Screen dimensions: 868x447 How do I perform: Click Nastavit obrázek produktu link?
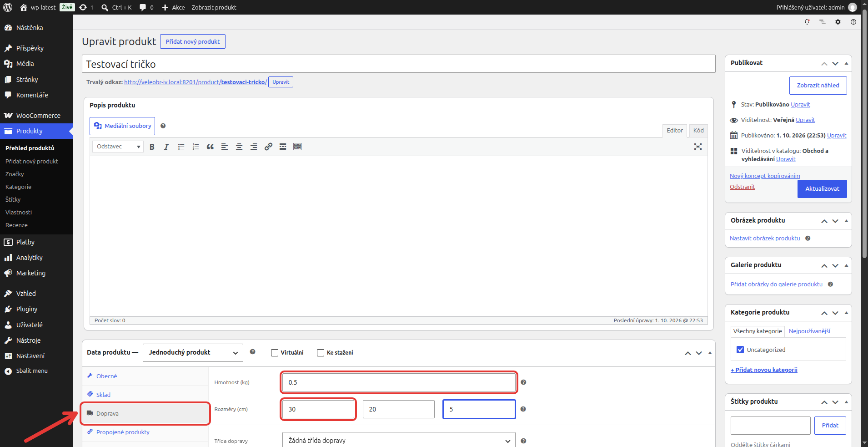tap(765, 238)
